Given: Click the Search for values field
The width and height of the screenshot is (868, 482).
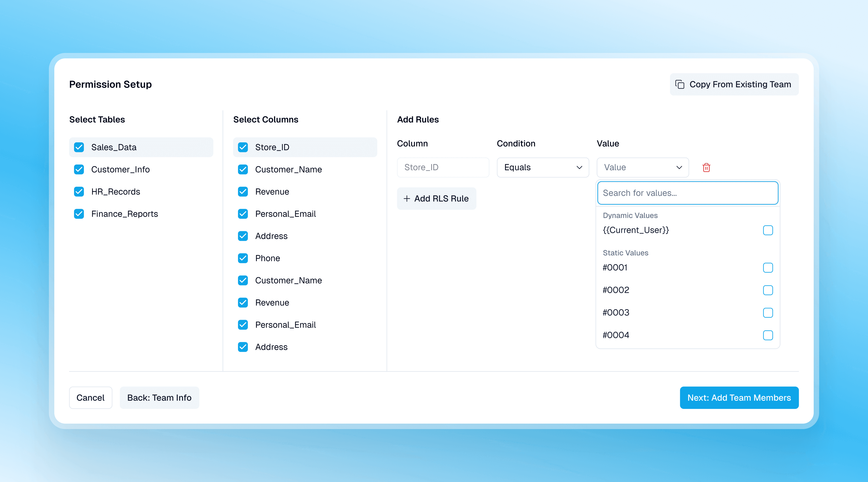Looking at the screenshot, I should pos(687,193).
